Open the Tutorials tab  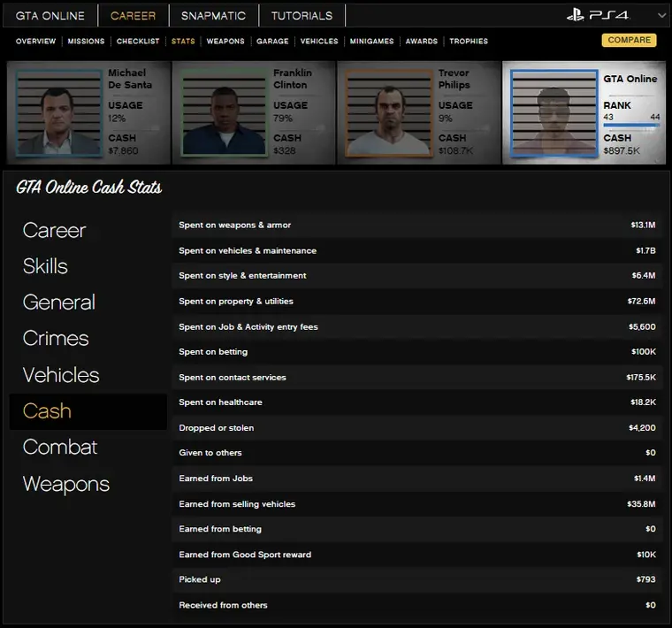pyautogui.click(x=302, y=16)
